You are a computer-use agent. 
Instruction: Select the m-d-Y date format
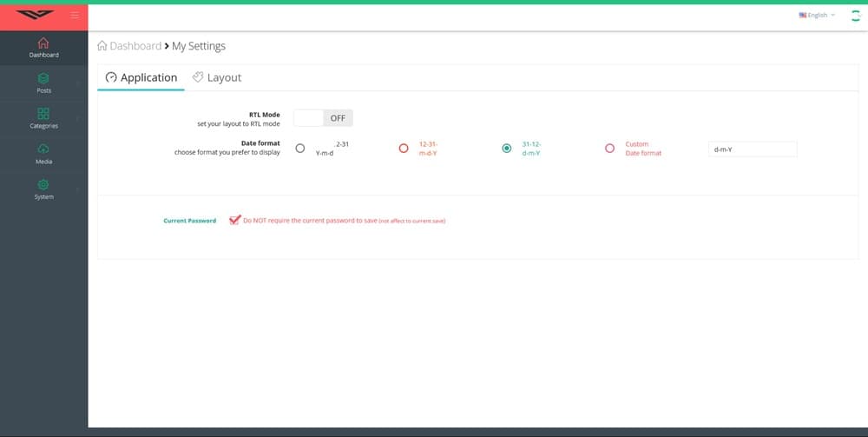point(404,149)
